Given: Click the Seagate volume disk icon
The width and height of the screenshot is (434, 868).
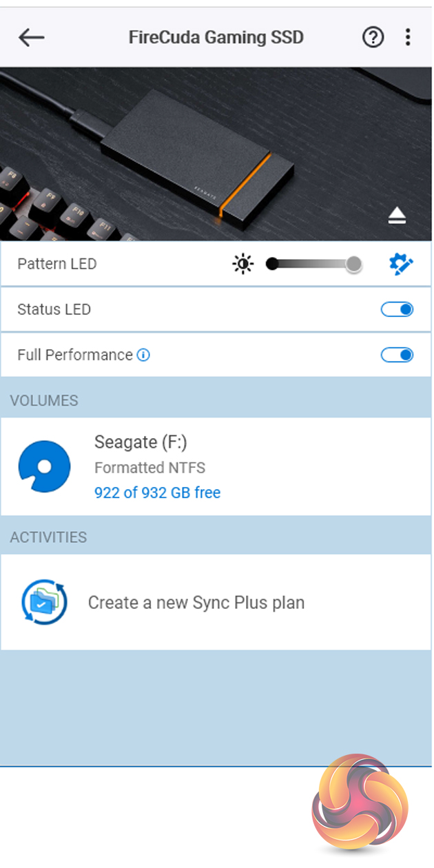Looking at the screenshot, I should click(44, 466).
